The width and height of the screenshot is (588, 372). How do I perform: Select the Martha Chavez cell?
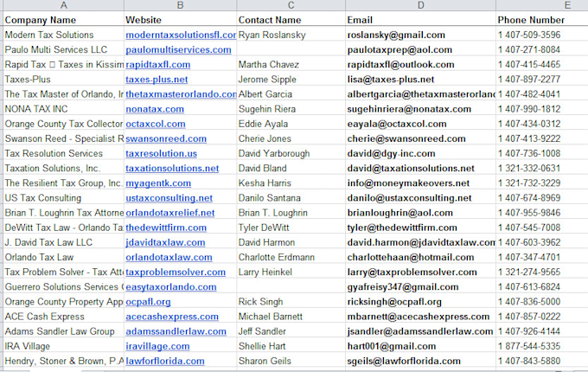(x=291, y=65)
